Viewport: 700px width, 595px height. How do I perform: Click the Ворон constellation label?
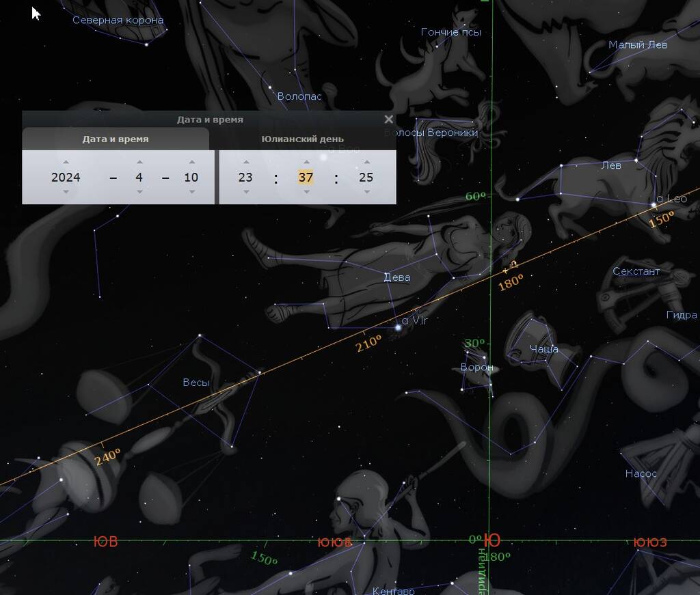(476, 368)
